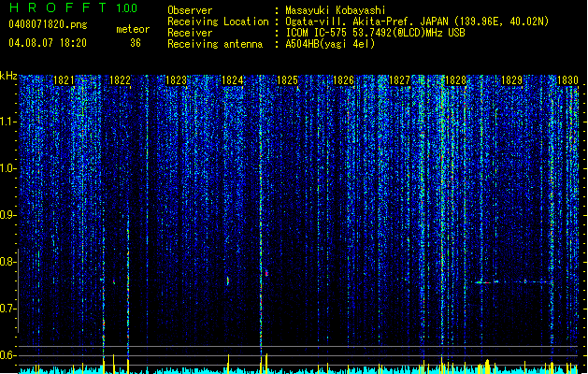Click the 1830 time marker
The width and height of the screenshot is (588, 374).
(x=567, y=80)
